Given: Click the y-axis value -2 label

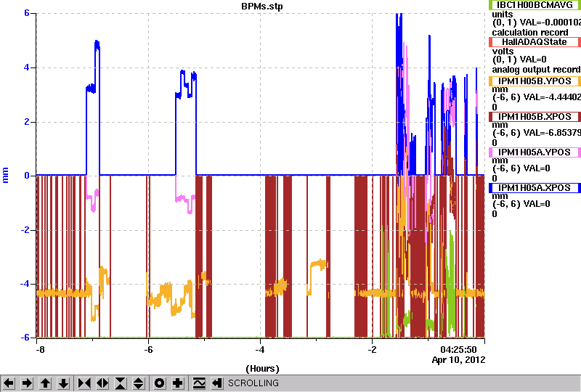Looking at the screenshot, I should [x=25, y=230].
